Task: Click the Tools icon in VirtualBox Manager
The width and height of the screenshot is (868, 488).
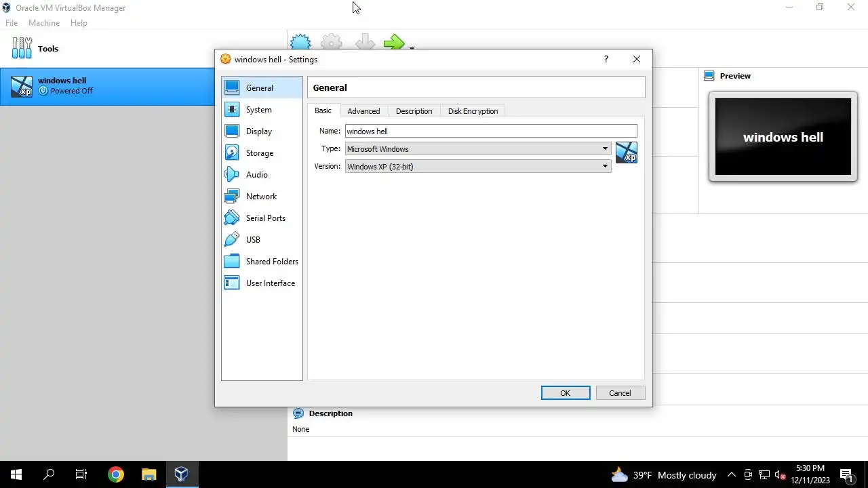Action: click(x=22, y=48)
